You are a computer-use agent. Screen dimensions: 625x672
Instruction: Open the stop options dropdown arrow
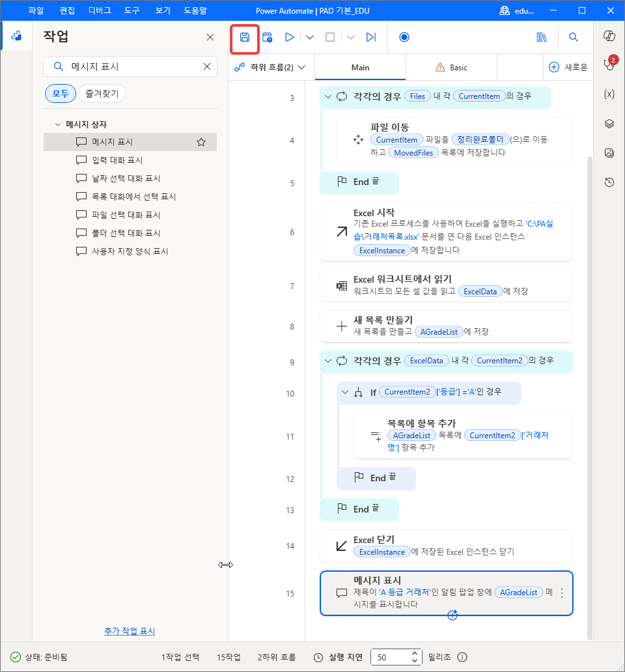tap(351, 37)
